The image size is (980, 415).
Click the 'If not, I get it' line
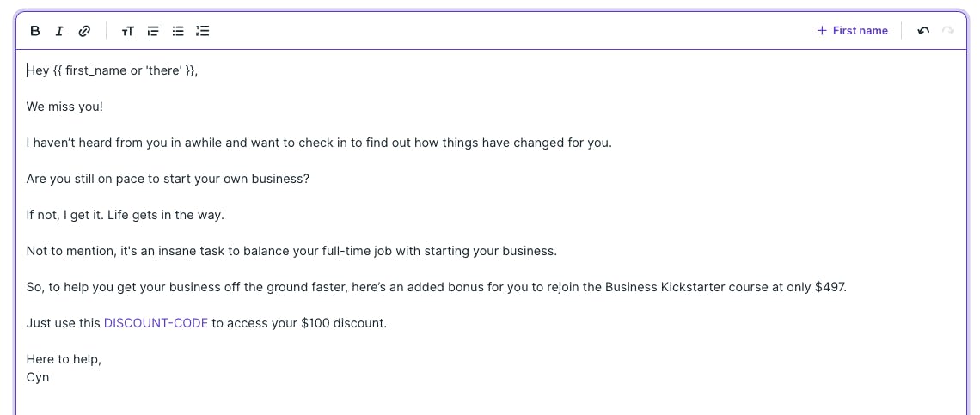click(x=125, y=215)
